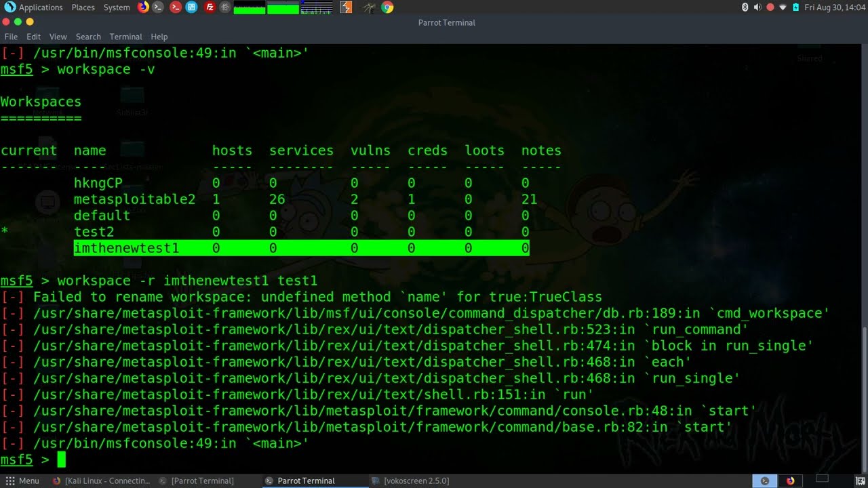Switch to Kali Linux - Connecting taskbar window
This screenshot has width=868, height=488.
100,481
